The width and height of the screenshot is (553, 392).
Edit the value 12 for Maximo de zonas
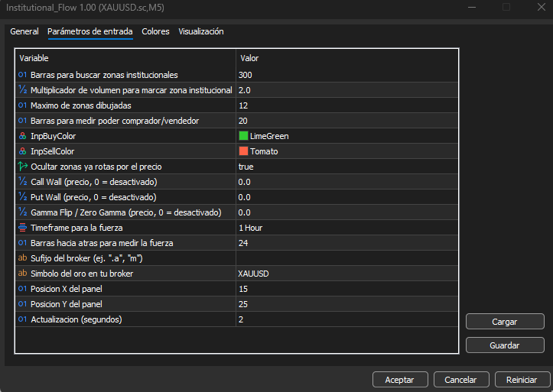[347, 105]
